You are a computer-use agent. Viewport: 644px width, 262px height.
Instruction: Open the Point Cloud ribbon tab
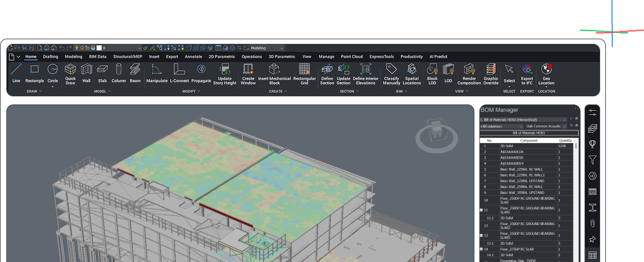point(351,57)
